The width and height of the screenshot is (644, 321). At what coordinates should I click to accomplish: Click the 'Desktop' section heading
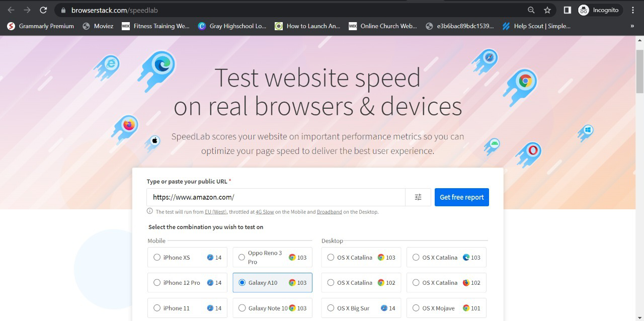pos(332,240)
